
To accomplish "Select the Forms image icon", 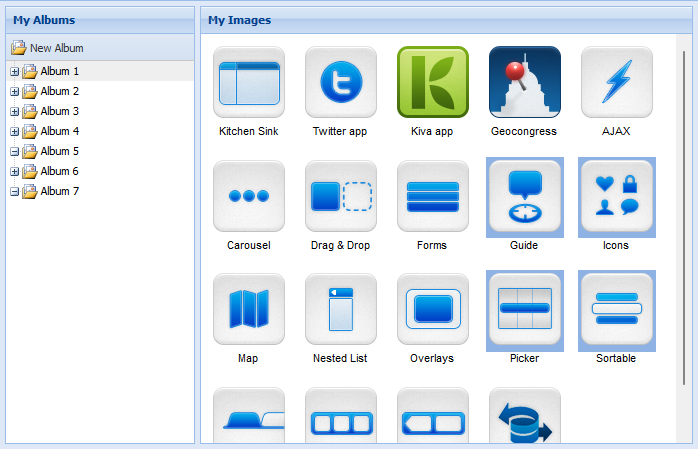I will [433, 196].
